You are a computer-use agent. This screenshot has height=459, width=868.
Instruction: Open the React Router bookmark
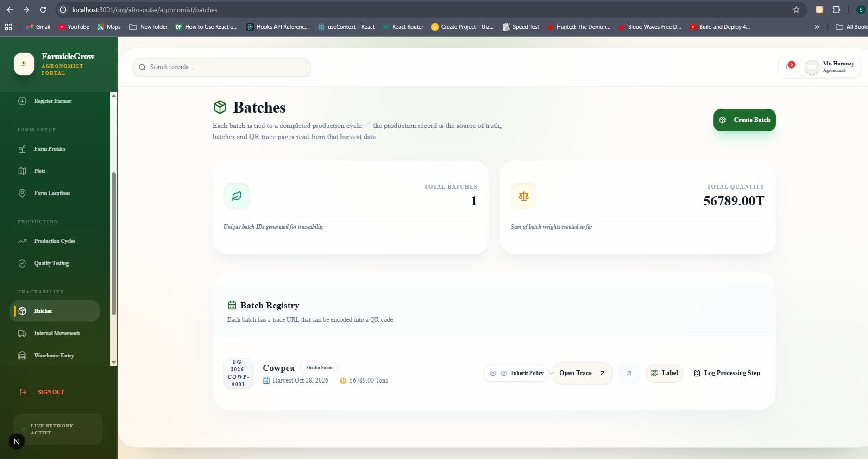pyautogui.click(x=403, y=27)
